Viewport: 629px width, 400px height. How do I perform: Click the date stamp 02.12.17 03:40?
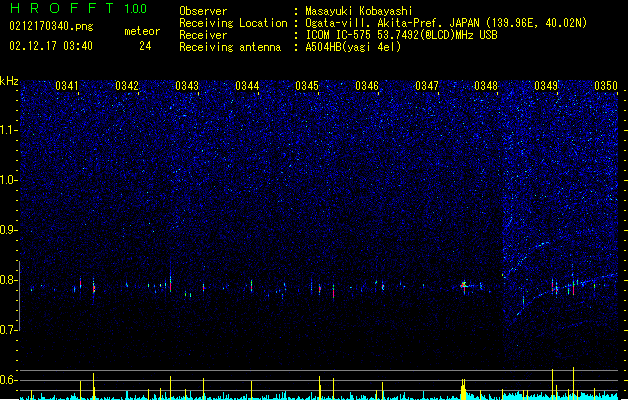(x=51, y=46)
